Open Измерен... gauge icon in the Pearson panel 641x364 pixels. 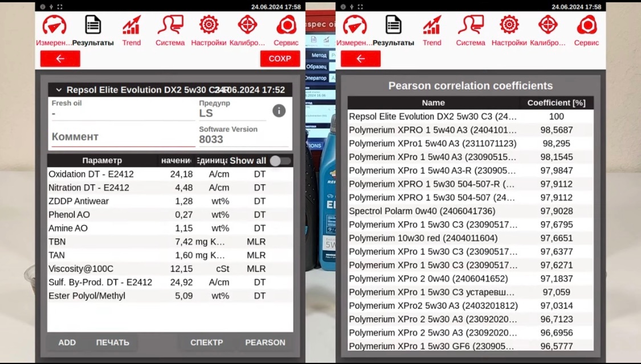pos(354,25)
